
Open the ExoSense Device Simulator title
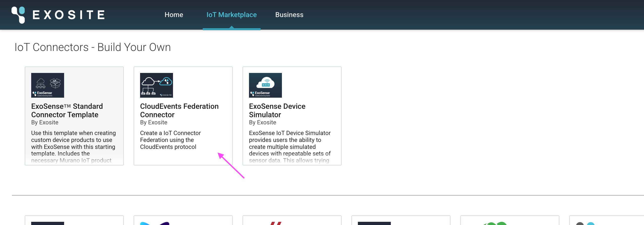pyautogui.click(x=277, y=110)
